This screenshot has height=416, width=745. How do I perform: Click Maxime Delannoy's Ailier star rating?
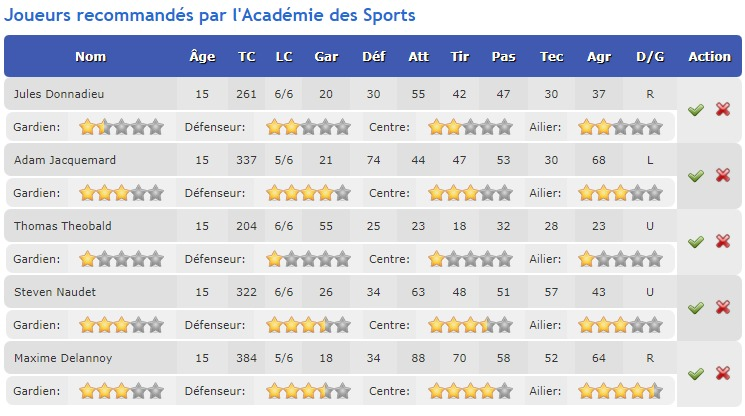(620, 391)
